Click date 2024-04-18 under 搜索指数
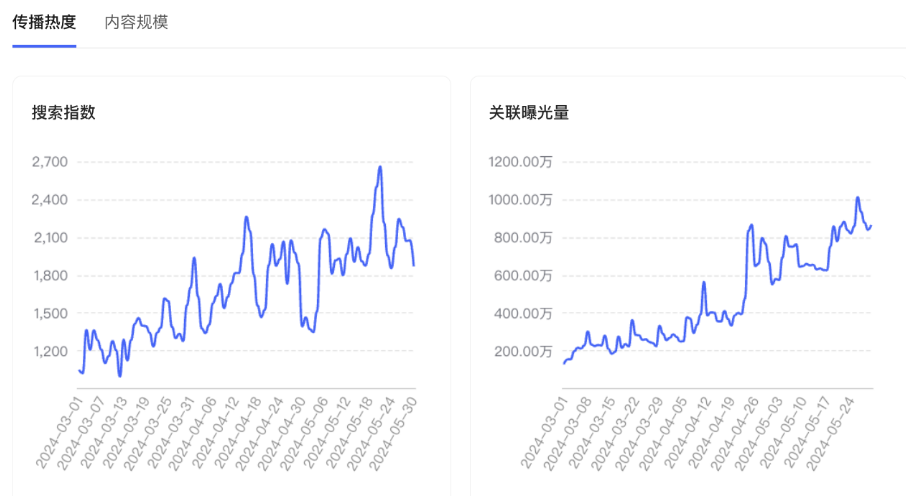The width and height of the screenshot is (906, 496). tap(237, 432)
